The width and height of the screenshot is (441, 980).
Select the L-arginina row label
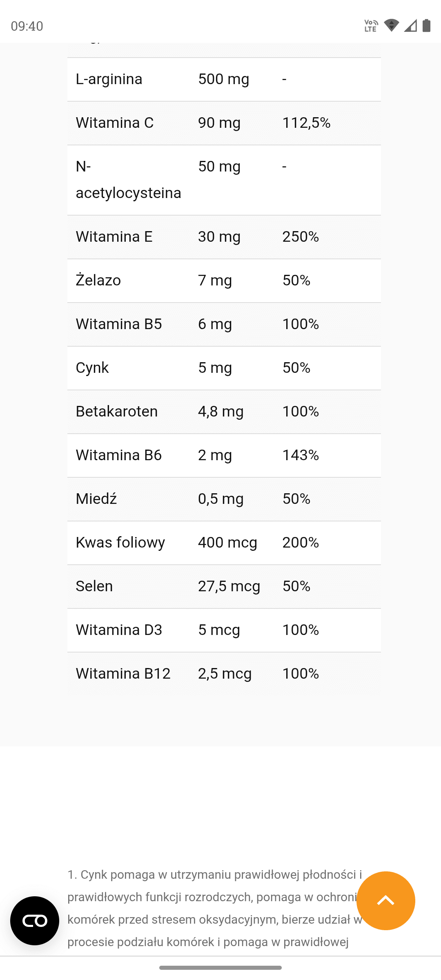coord(109,79)
